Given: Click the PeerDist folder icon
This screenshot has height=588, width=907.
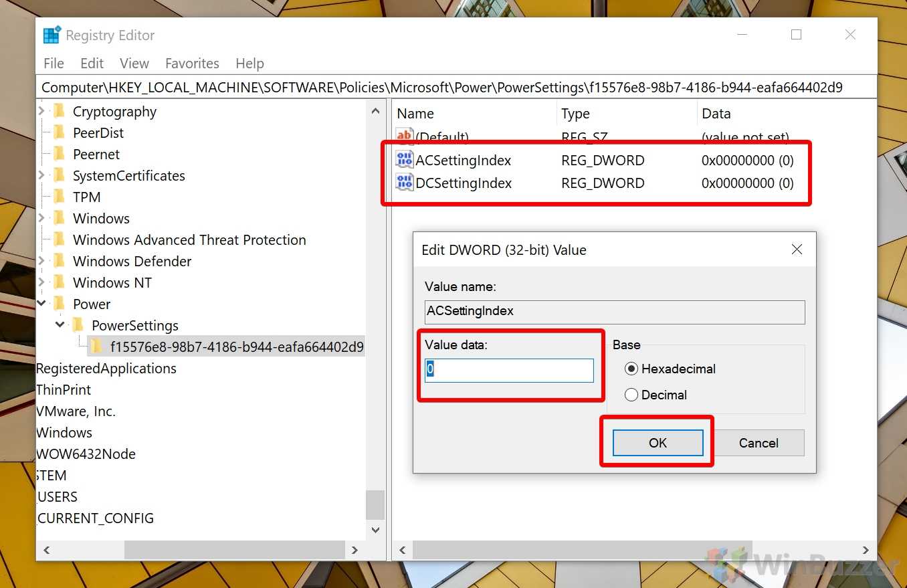Looking at the screenshot, I should pyautogui.click(x=60, y=132).
